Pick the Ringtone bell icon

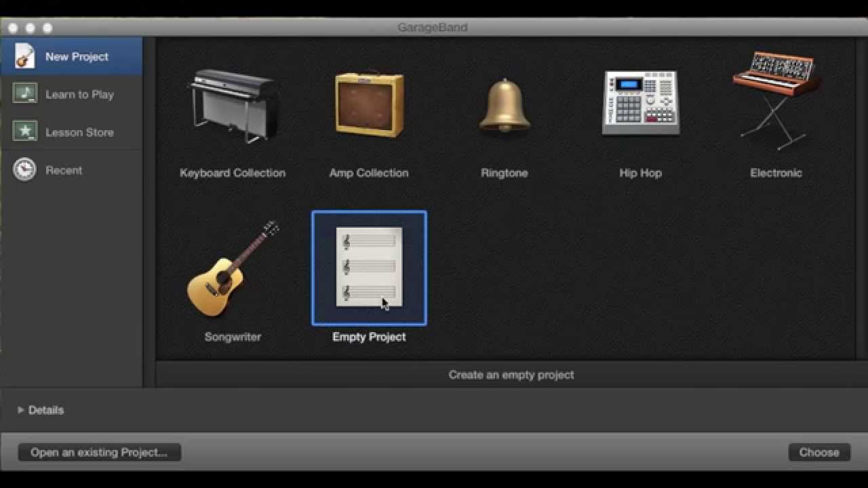point(505,104)
